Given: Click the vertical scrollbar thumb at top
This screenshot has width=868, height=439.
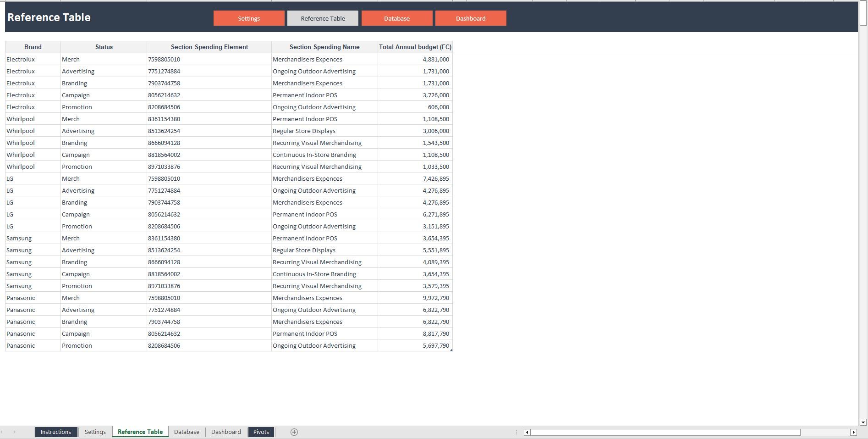Looking at the screenshot, I should click(863, 13).
